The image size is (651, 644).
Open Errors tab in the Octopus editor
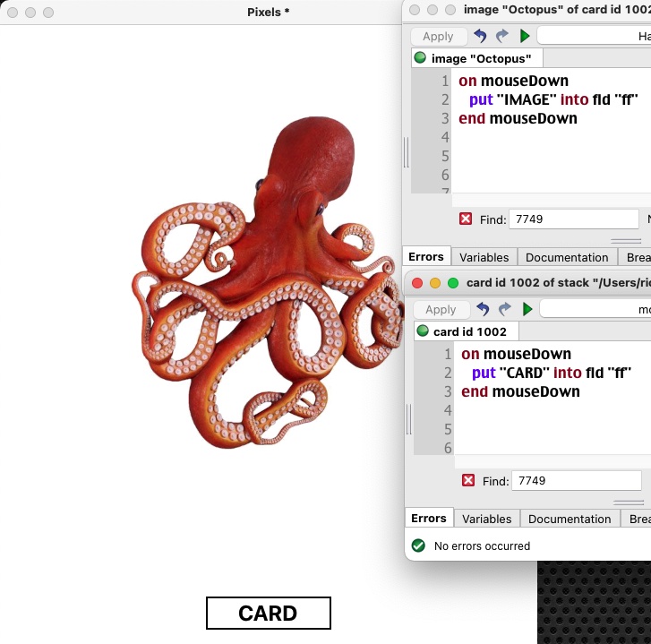pyautogui.click(x=426, y=257)
